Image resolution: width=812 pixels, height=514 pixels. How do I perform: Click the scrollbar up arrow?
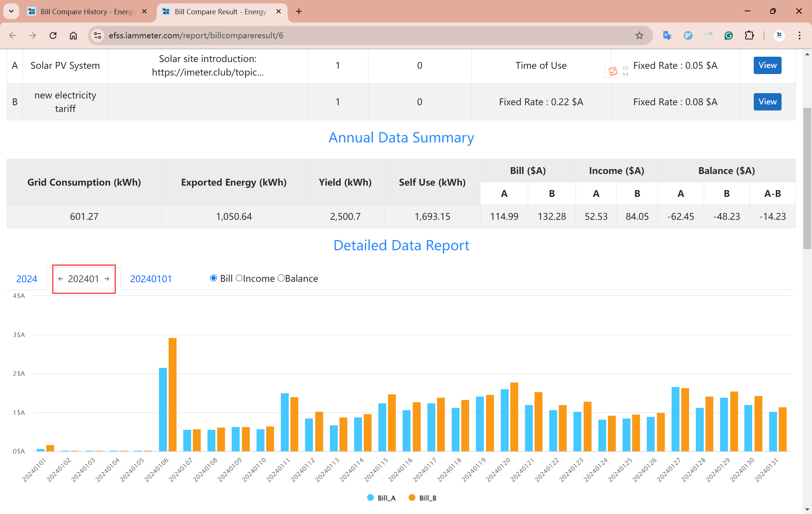(807, 54)
